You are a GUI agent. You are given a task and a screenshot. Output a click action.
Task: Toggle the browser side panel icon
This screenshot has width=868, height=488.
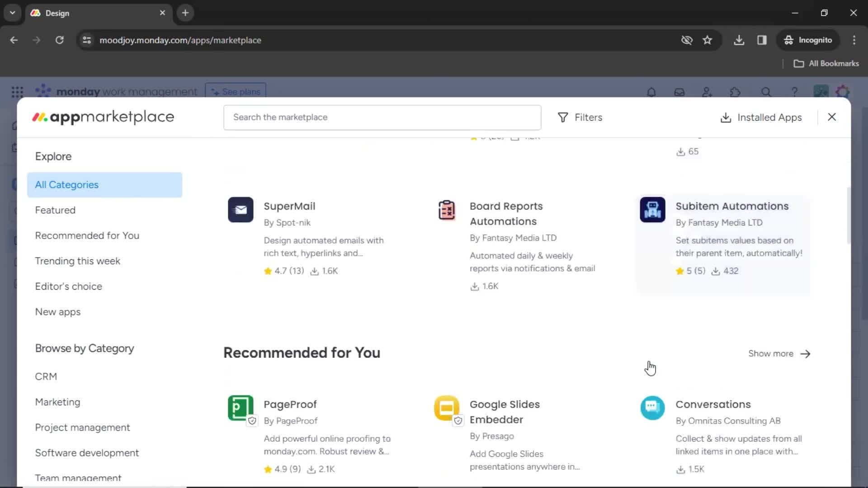coord(762,40)
